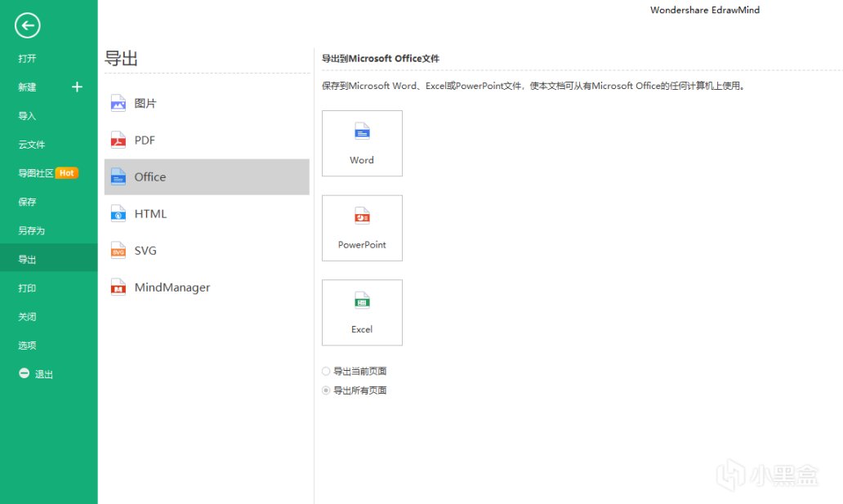The height and width of the screenshot is (504, 843).
Task: Click the back arrow circle icon
Action: [x=28, y=25]
